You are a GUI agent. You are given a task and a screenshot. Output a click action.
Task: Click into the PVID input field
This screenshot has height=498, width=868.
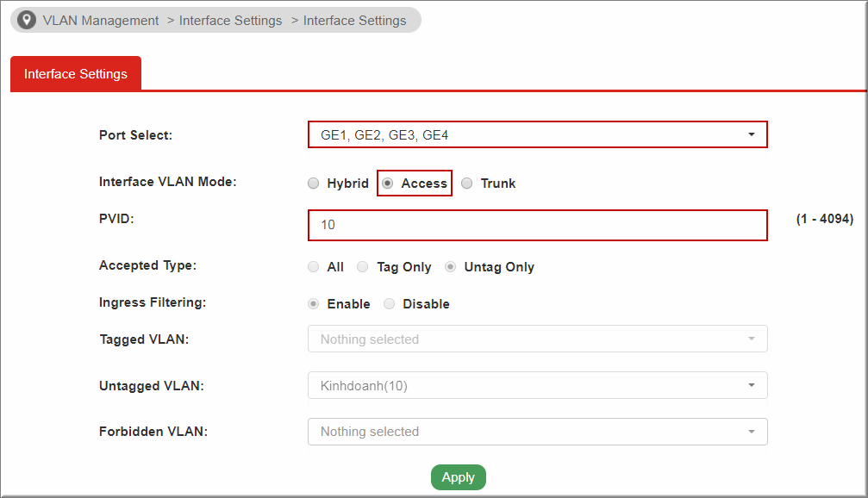pyautogui.click(x=536, y=225)
